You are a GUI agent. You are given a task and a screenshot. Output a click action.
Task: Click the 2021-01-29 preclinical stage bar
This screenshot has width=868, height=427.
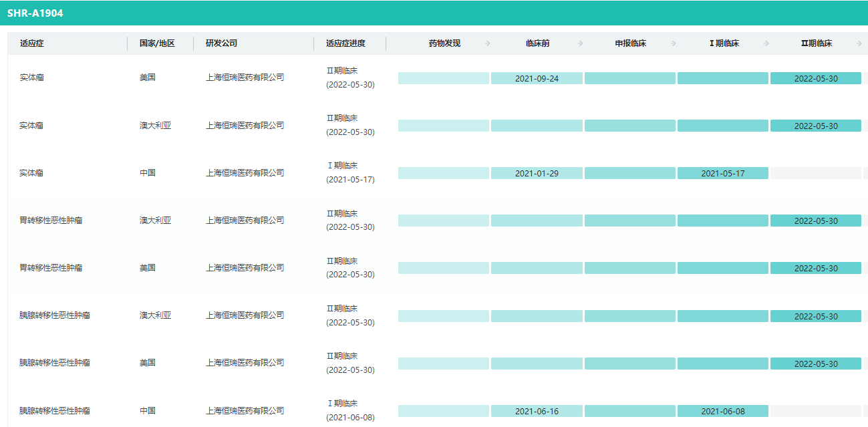tap(537, 173)
